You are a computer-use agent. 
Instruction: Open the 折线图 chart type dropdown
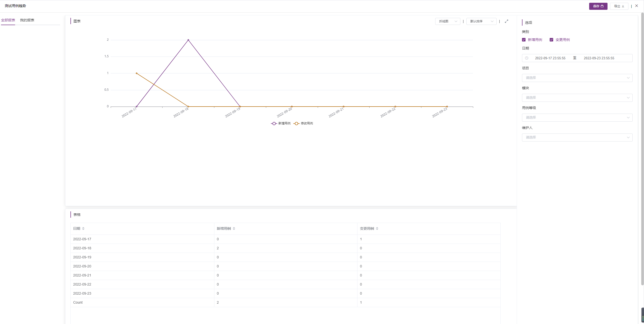coord(448,21)
